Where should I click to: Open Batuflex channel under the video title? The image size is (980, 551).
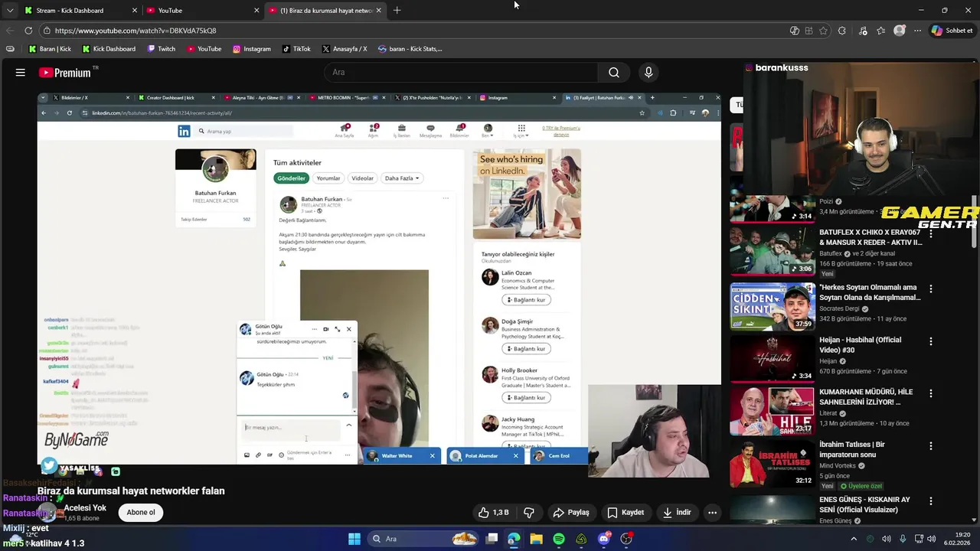click(831, 253)
